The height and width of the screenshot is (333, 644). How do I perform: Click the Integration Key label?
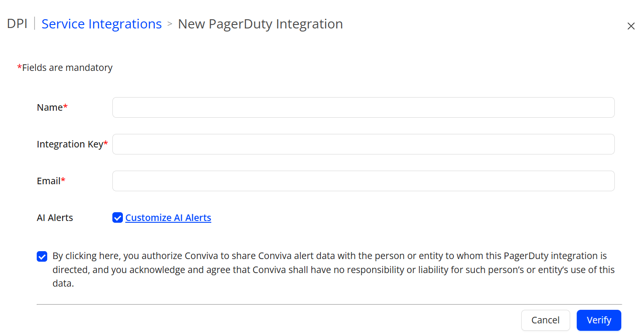tap(70, 144)
